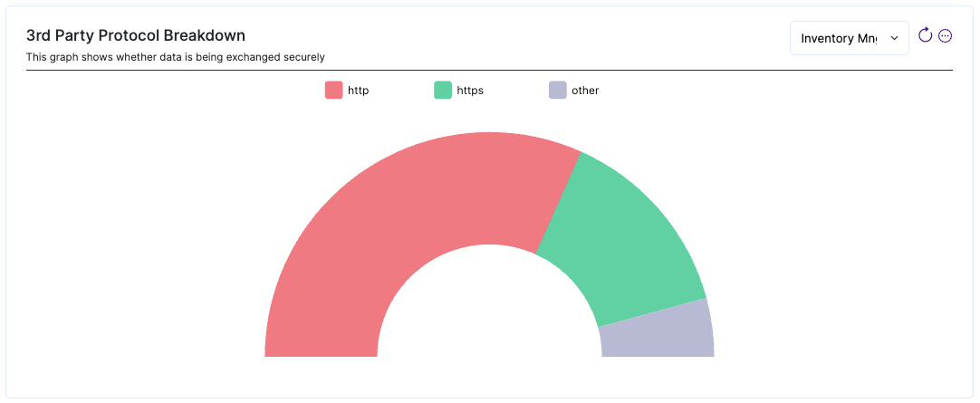
Task: Toggle the other lavender legend swatch
Action: point(558,90)
